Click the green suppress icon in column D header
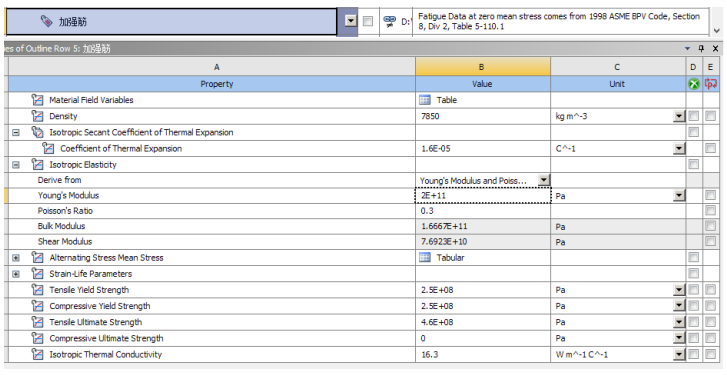Image resolution: width=727 pixels, height=375 pixels. click(694, 84)
